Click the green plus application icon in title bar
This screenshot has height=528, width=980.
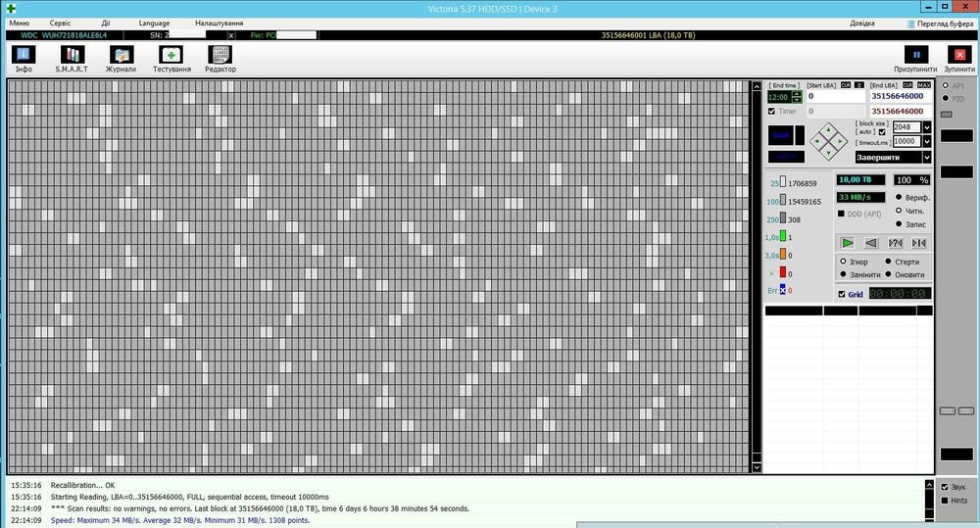(11, 8)
